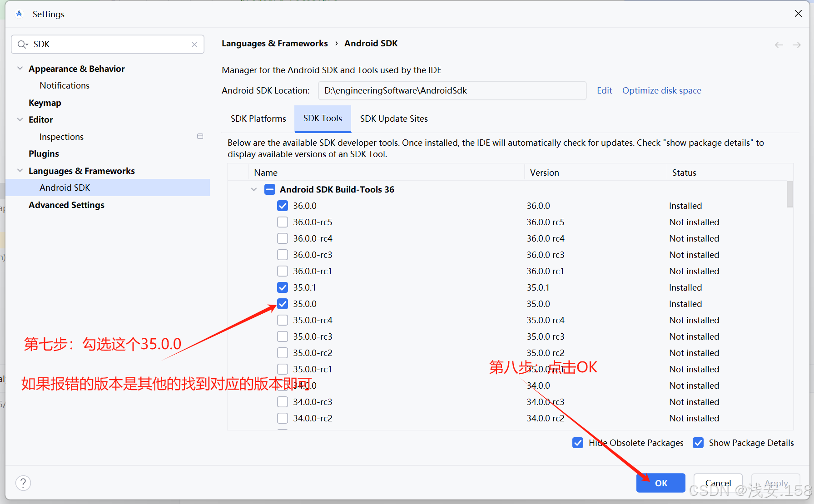Open Inspections settings
The width and height of the screenshot is (814, 504).
tap(61, 137)
